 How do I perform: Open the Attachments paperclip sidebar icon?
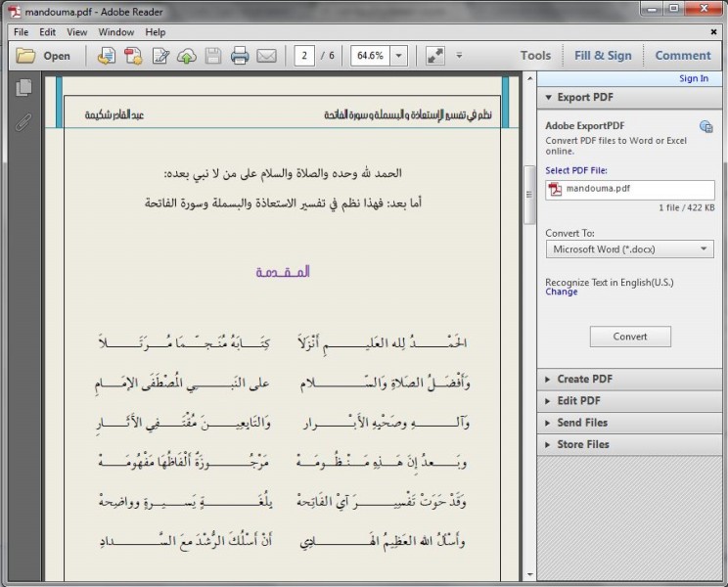23,122
